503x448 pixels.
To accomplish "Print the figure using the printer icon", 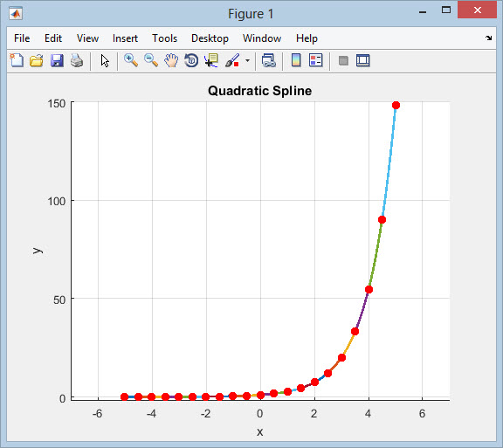I will tap(77, 60).
